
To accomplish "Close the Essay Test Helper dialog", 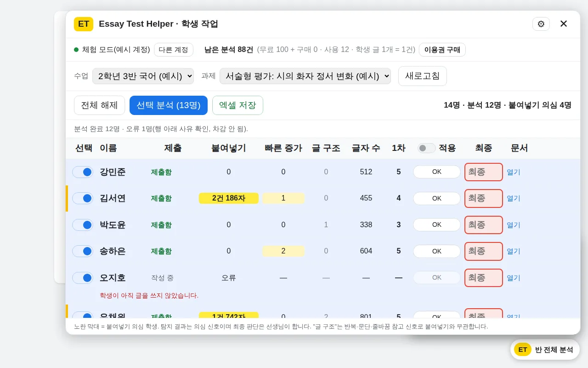I will pos(564,24).
